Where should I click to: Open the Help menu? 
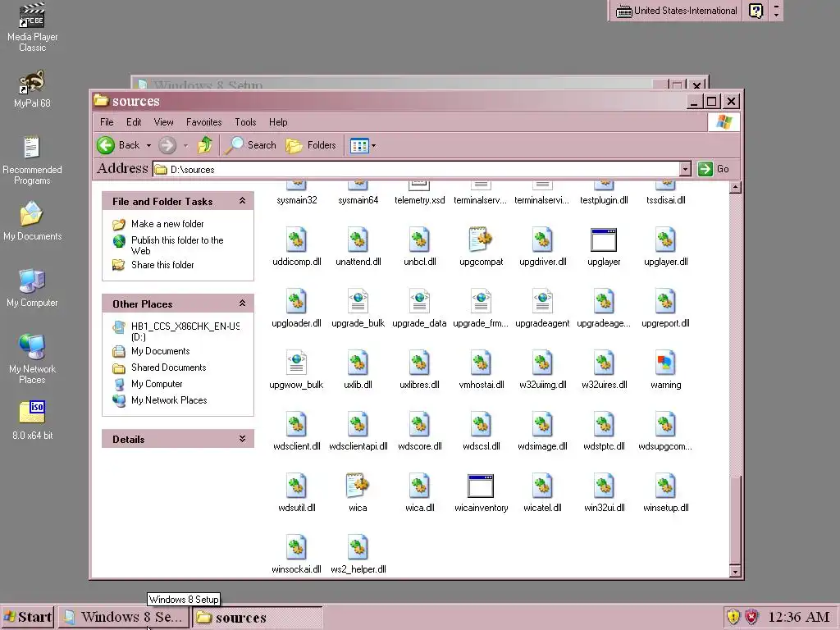pos(278,122)
